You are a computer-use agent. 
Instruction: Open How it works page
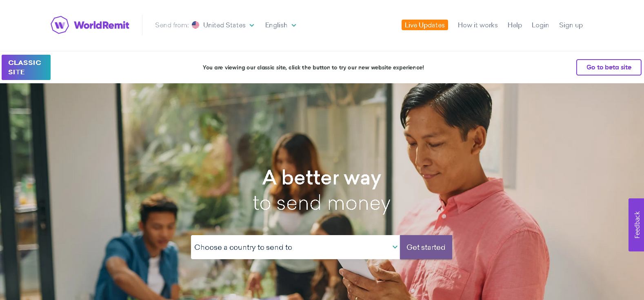tap(477, 25)
